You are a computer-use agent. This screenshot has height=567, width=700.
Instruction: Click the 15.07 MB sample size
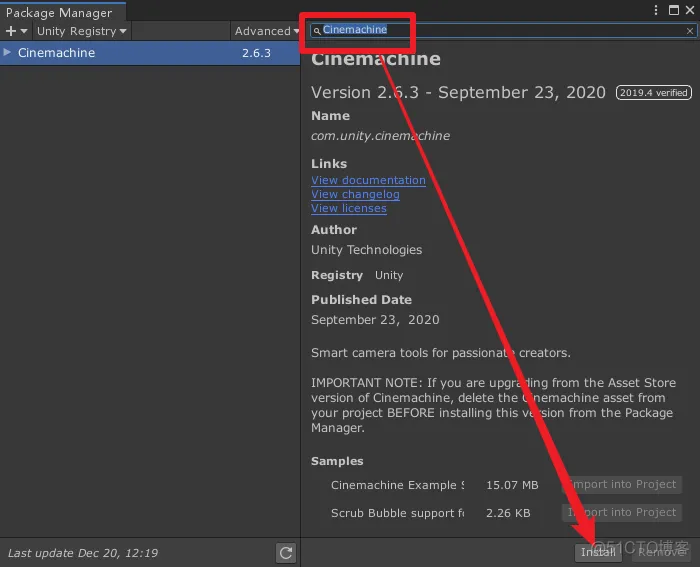pos(512,485)
